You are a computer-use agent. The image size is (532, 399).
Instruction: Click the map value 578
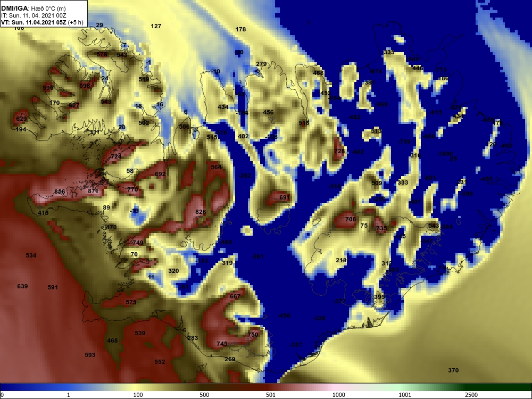[102, 54]
